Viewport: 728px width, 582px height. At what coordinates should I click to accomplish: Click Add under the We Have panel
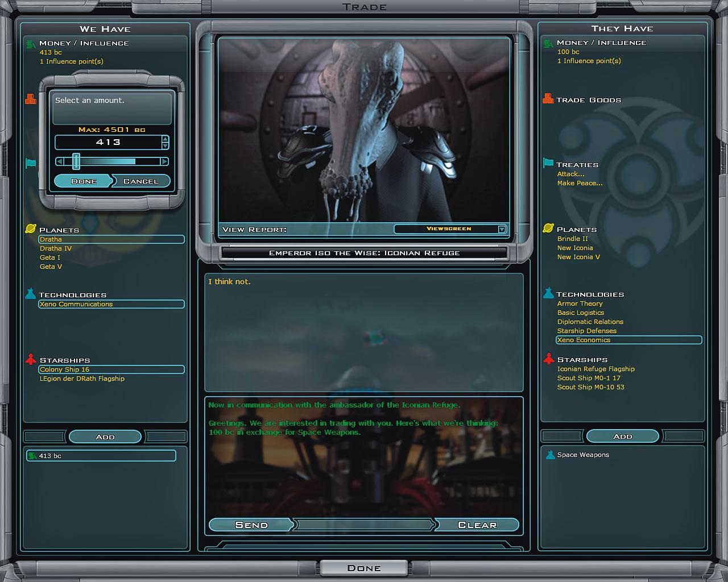[x=105, y=436]
